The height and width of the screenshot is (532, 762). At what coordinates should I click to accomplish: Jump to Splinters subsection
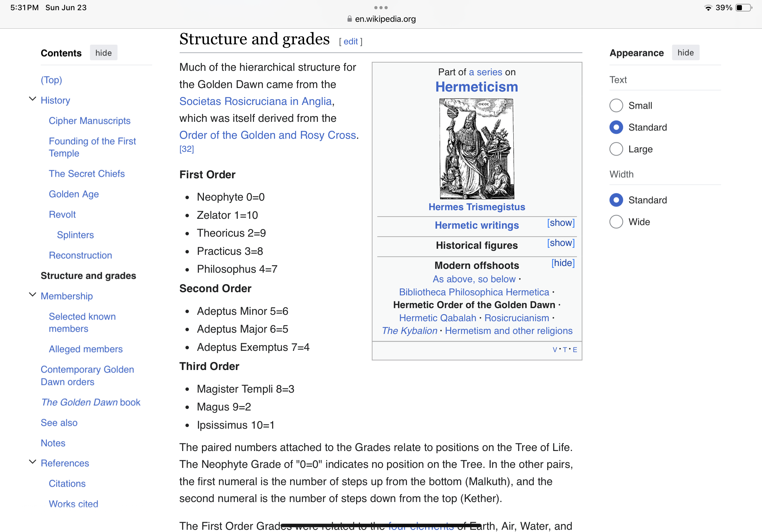coord(75,235)
